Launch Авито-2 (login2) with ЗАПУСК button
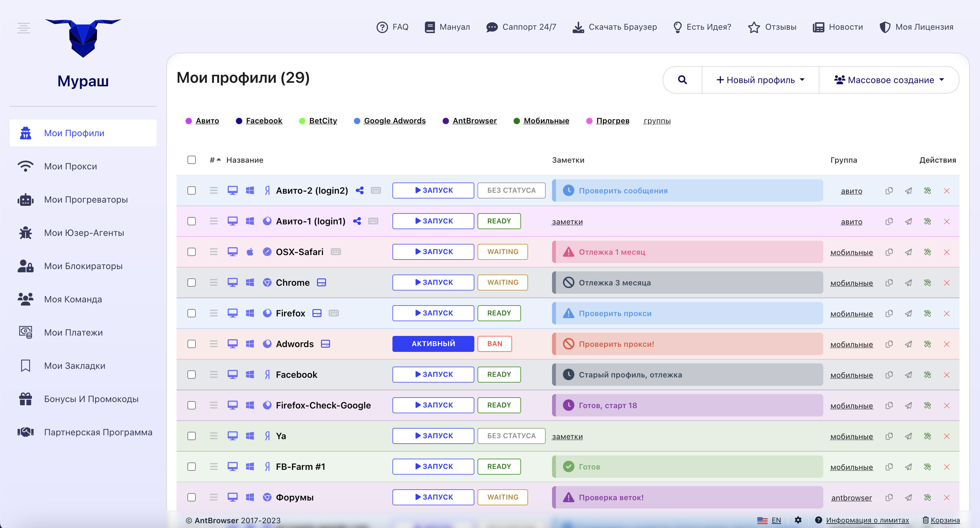The image size is (980, 528). (x=433, y=190)
